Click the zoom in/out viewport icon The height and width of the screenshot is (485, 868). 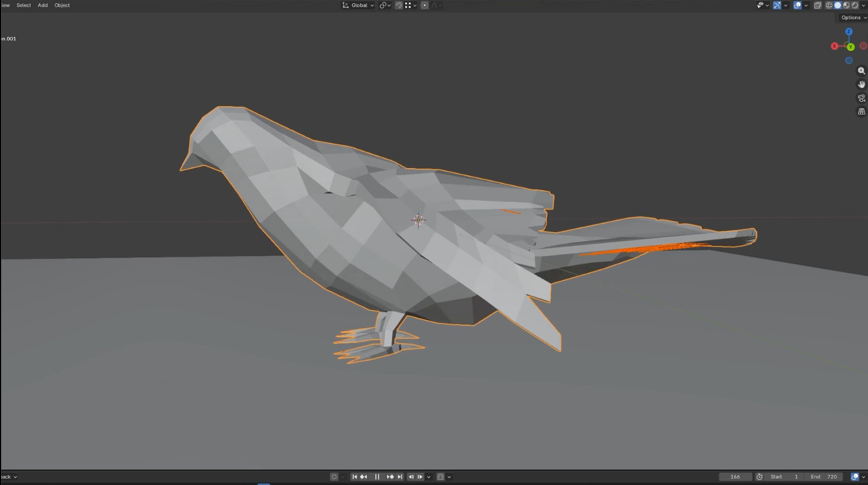coord(861,71)
